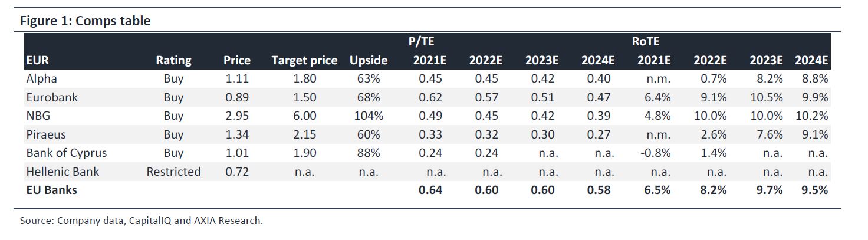The image size is (868, 240).
Task: Click the Eurobank row label
Action: (52, 97)
